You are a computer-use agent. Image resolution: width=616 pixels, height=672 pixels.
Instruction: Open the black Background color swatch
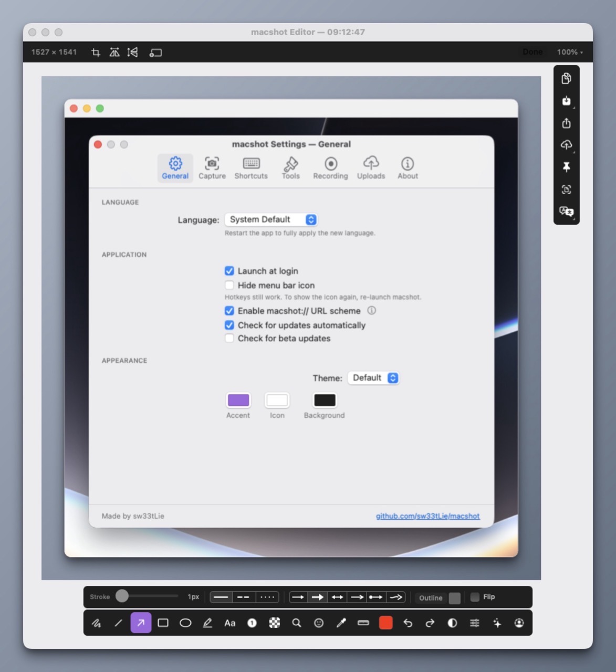(x=325, y=401)
